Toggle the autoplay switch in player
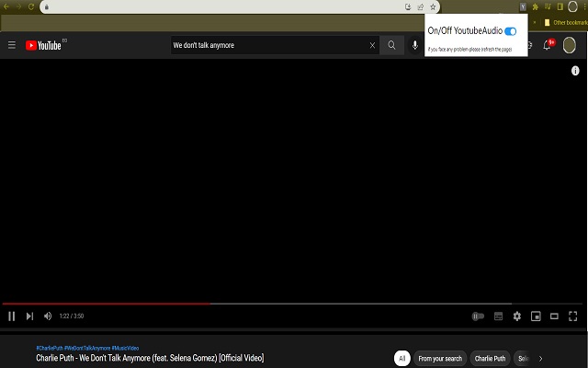588x368 pixels. (x=478, y=316)
